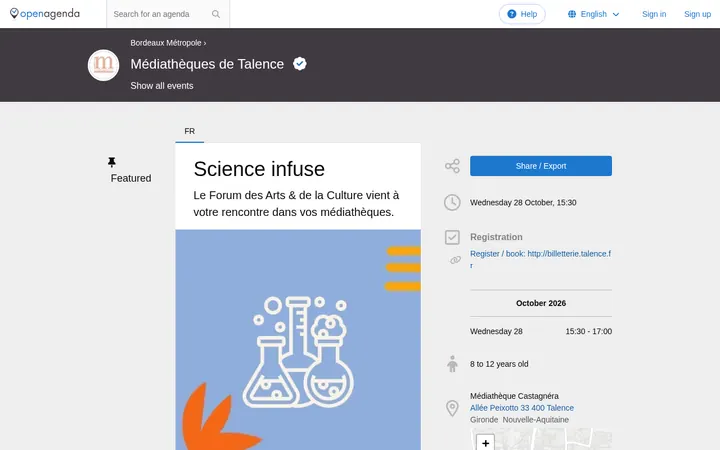Click the clock icon by the date

point(452,202)
